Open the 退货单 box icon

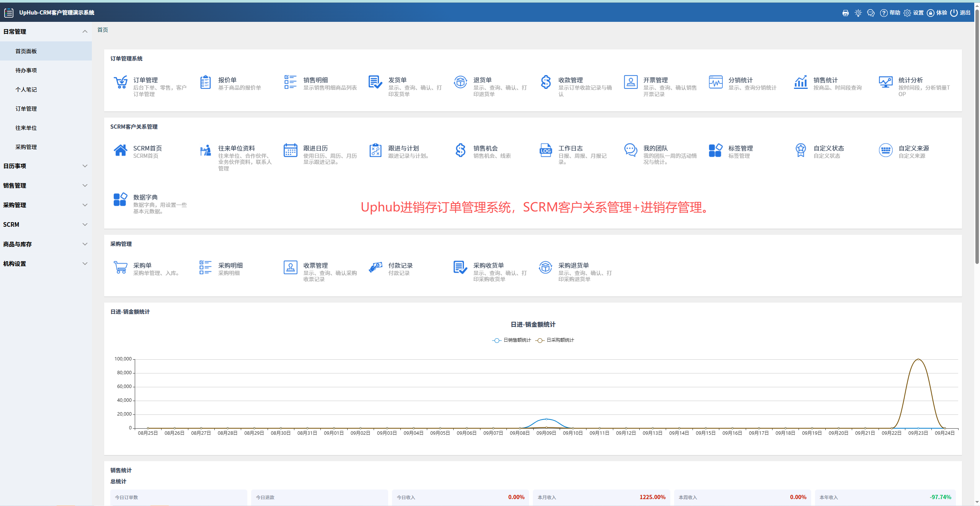461,82
